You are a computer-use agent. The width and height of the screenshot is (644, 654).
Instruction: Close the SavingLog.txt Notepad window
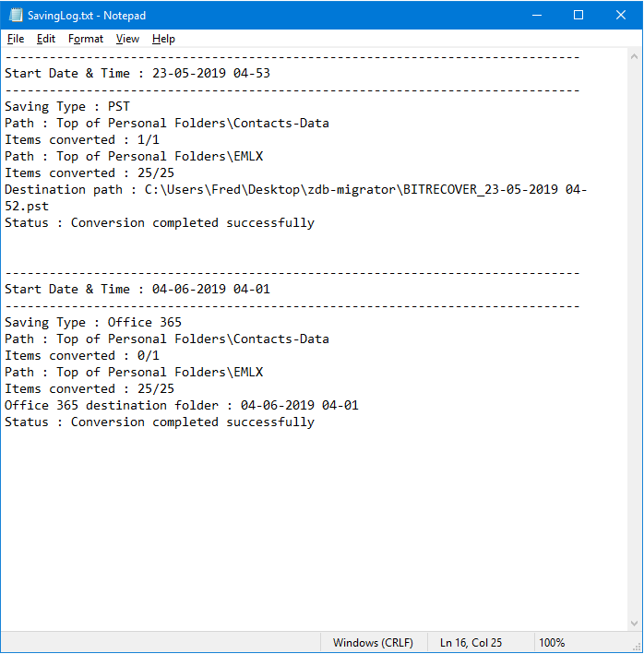621,15
